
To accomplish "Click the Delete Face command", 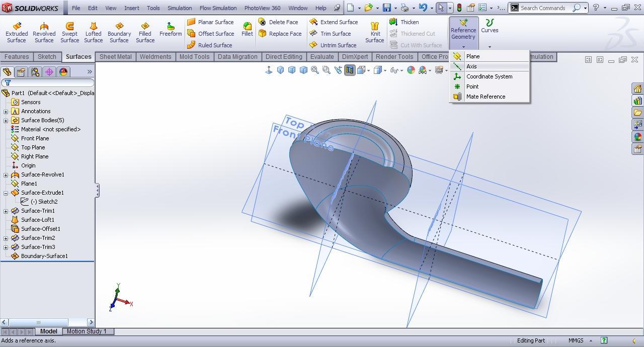I will click(278, 22).
